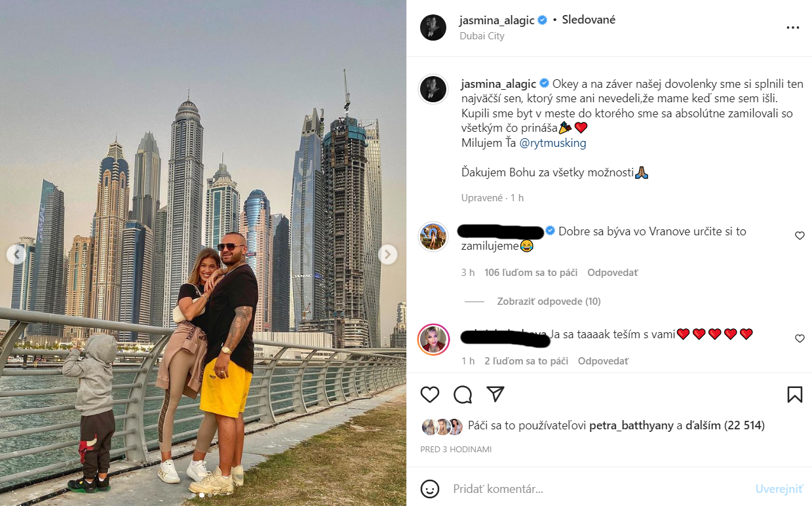
Task: Click the Uverejniť post button
Action: coord(779,489)
